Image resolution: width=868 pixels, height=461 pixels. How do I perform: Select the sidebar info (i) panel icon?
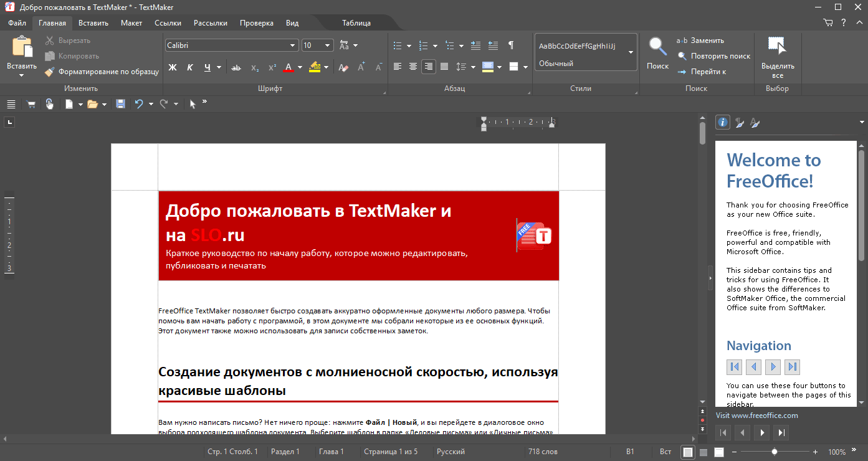click(x=723, y=122)
